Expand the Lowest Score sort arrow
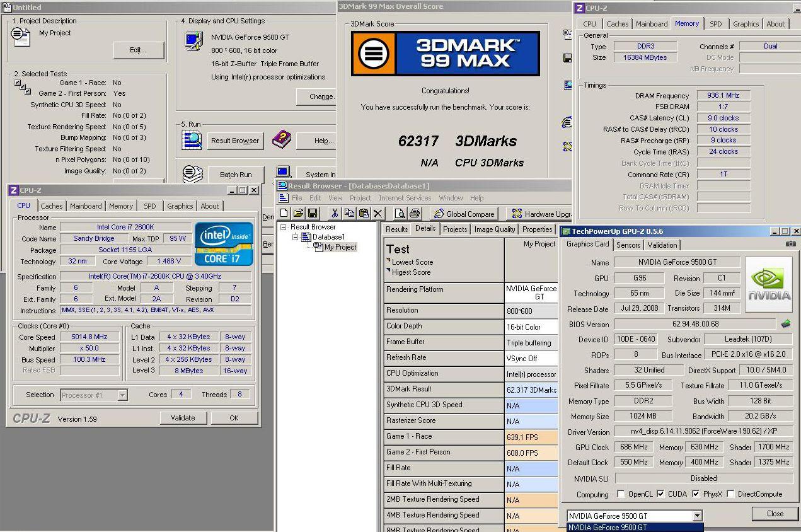The image size is (801, 532). [x=388, y=260]
